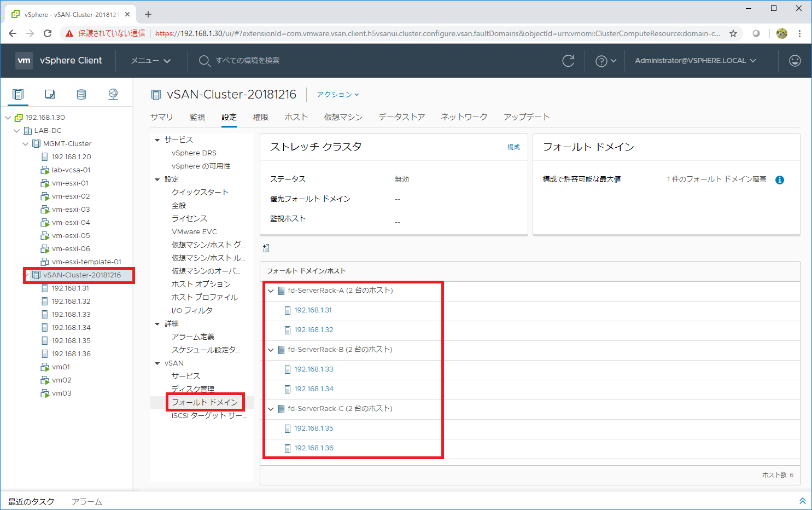Screen dimensions: 812x510
Task: Open クイックスタート settings page
Action: pos(200,193)
